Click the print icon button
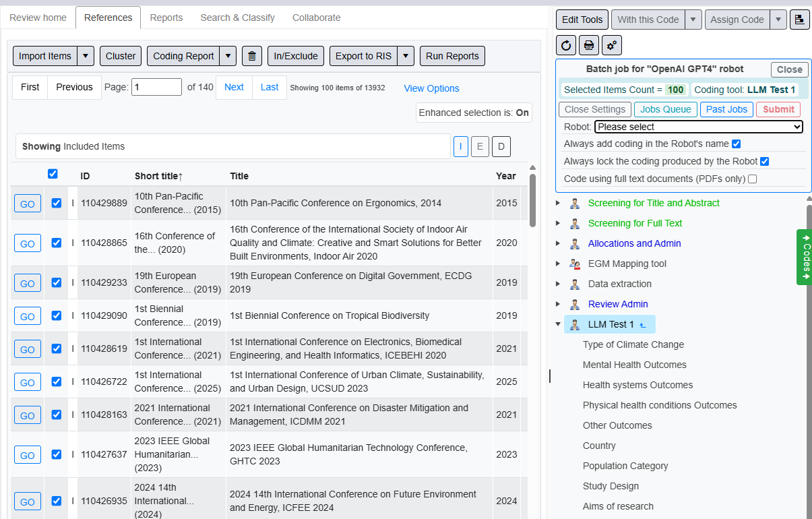This screenshot has height=519, width=812. pos(589,45)
